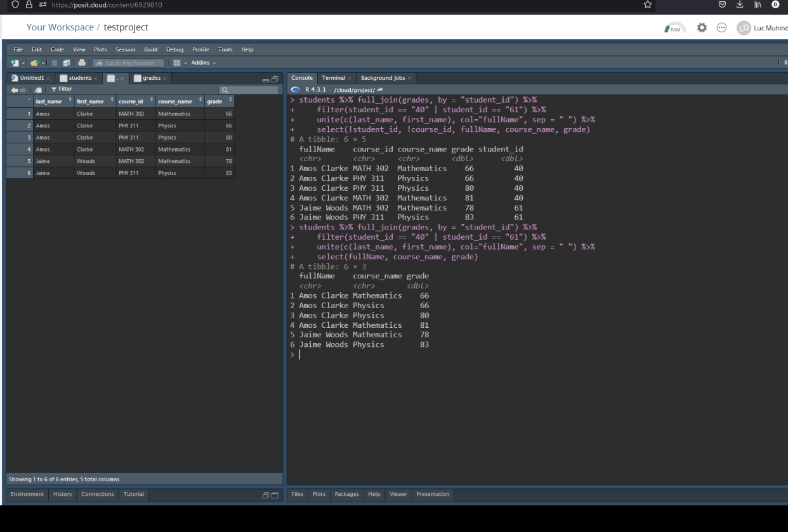The height and width of the screenshot is (532, 788).
Task: Create a new file with the New File icon
Action: tap(15, 63)
